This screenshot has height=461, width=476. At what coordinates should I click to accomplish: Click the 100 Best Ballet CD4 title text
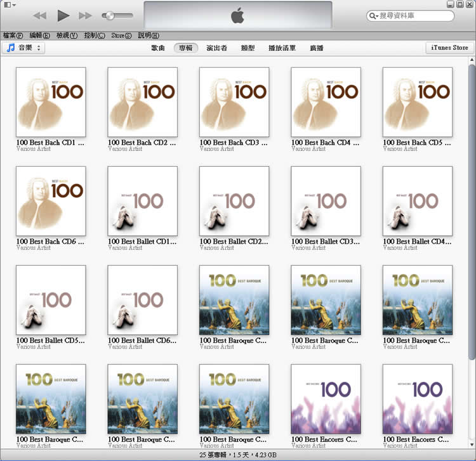coord(417,242)
